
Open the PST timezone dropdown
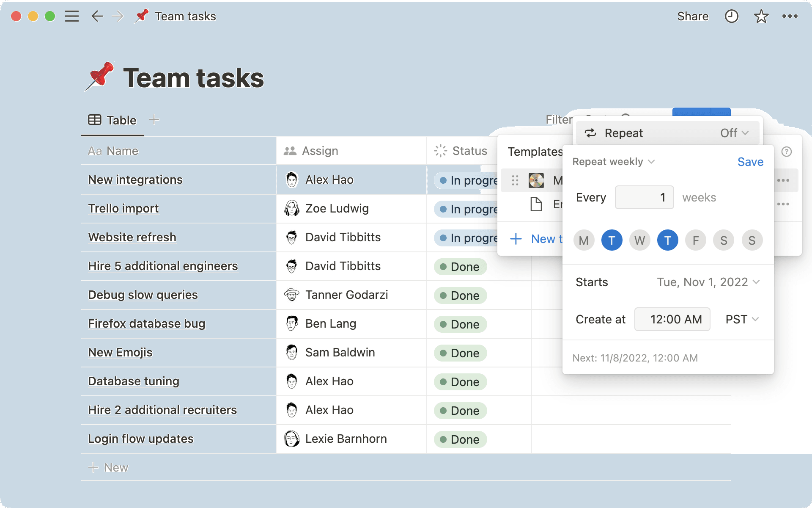(741, 319)
